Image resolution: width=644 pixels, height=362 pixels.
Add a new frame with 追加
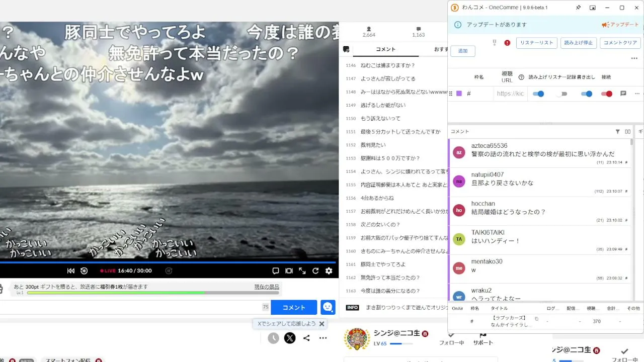tap(463, 51)
